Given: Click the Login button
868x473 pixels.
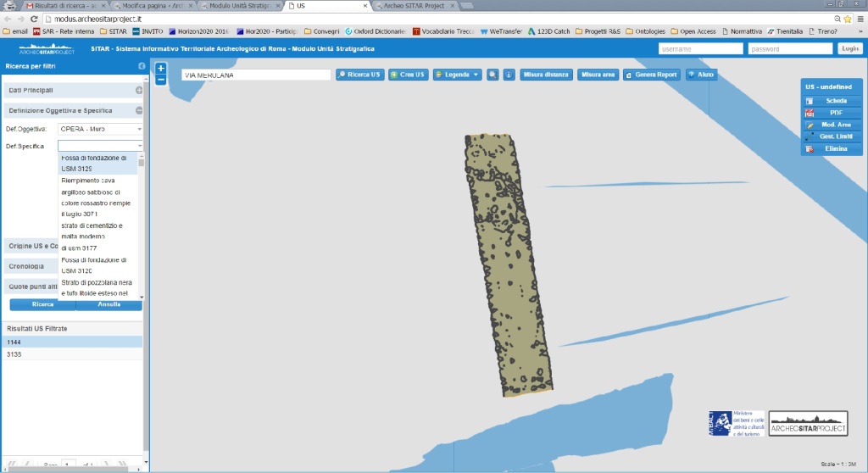Looking at the screenshot, I should click(849, 48).
